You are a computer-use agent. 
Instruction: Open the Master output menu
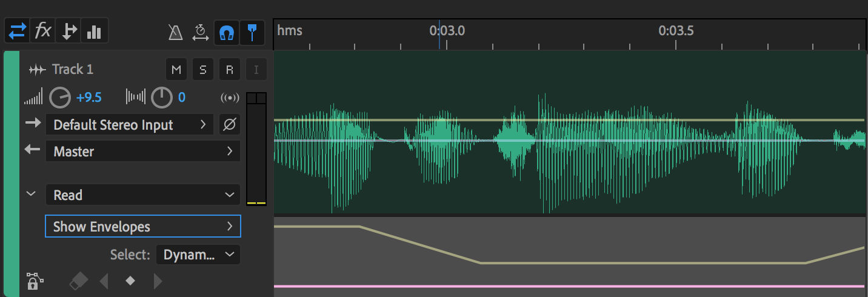tap(143, 151)
